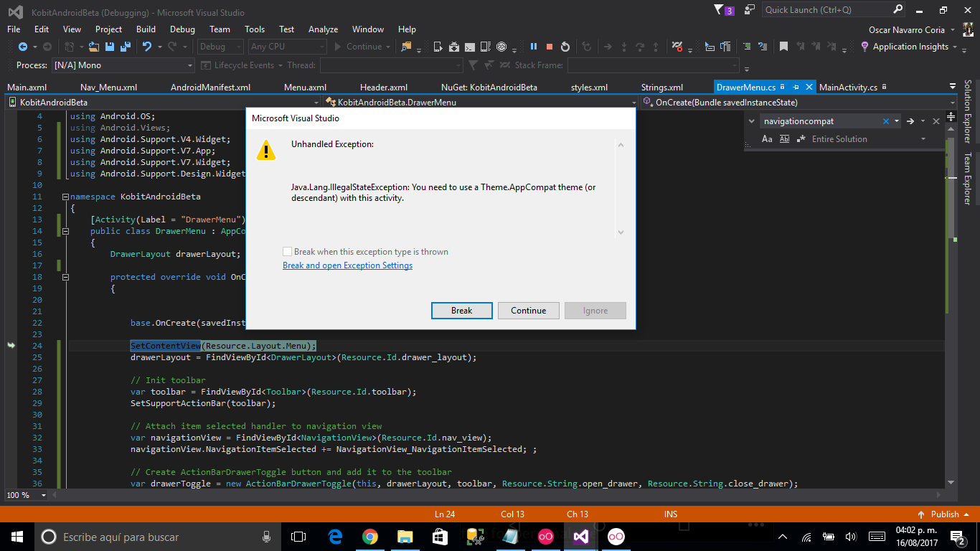The image size is (980, 551).
Task: Toggle Match Case in Find panel
Action: point(767,139)
